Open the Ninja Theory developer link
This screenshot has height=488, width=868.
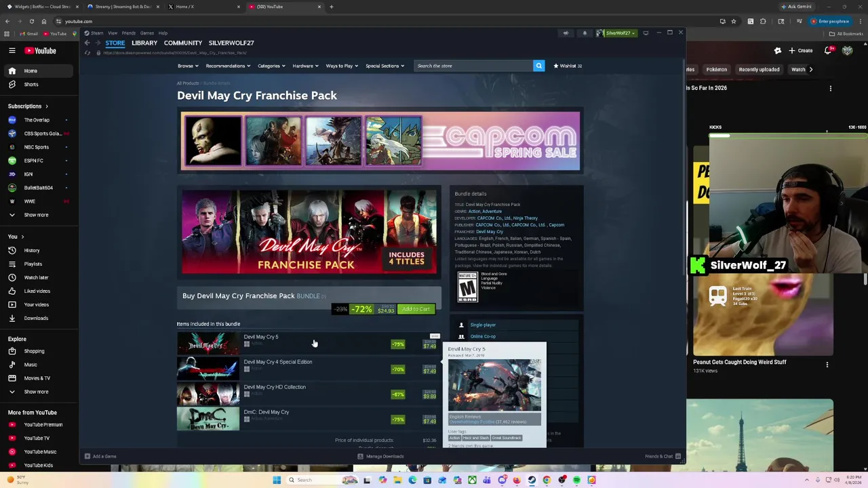[x=526, y=218]
